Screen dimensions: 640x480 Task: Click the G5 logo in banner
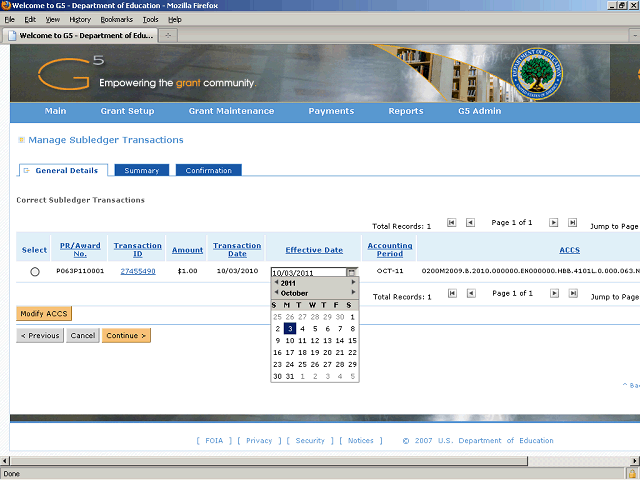(70, 73)
